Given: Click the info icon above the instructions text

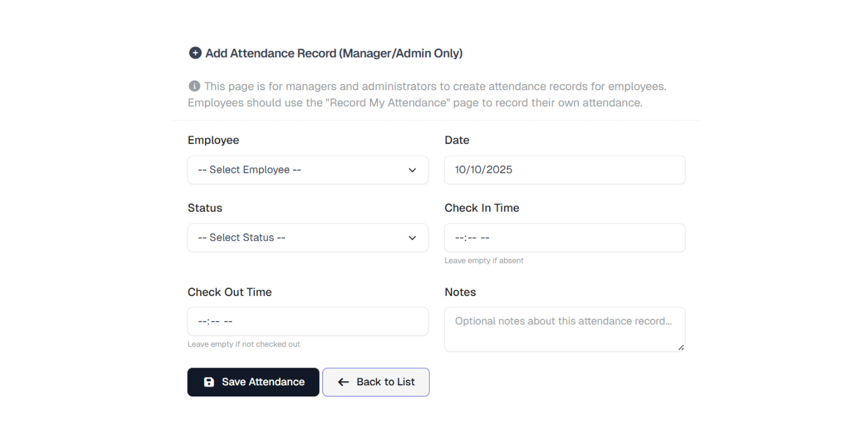Looking at the screenshot, I should 194,86.
